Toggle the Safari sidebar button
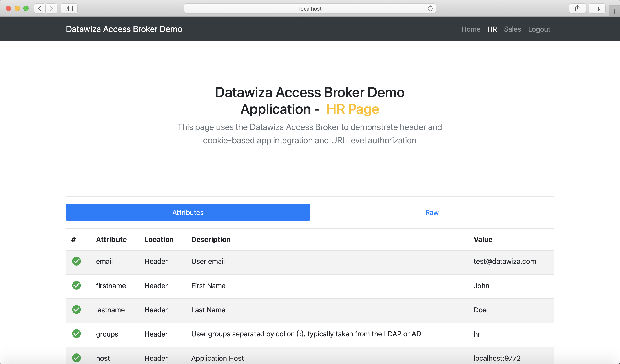Screen dimensions: 620x364 tap(69, 8)
